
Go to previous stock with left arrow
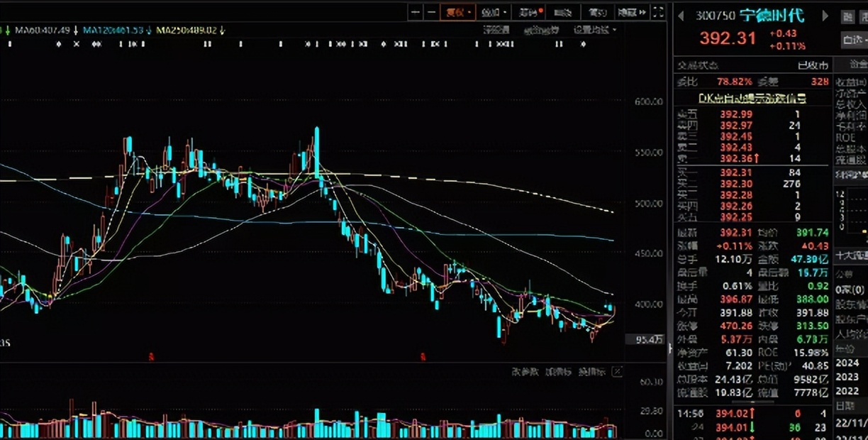681,16
